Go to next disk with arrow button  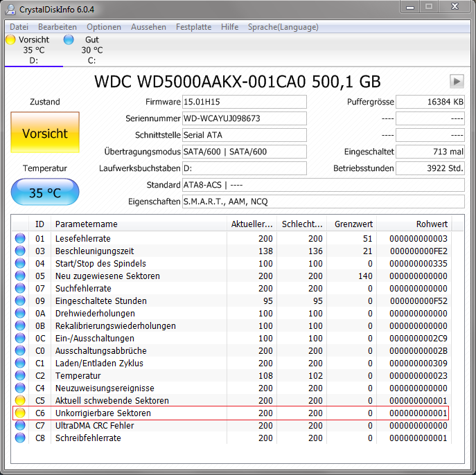[457, 81]
